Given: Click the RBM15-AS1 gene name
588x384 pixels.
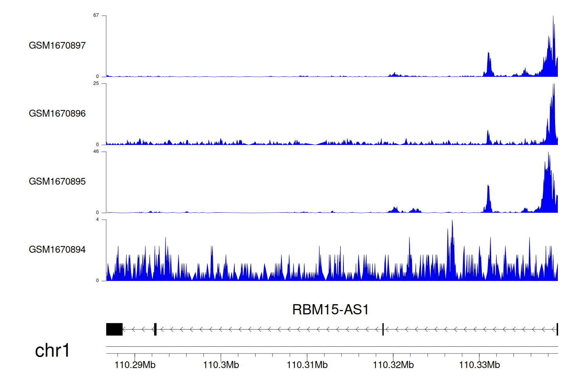Looking at the screenshot, I should 330,310.
